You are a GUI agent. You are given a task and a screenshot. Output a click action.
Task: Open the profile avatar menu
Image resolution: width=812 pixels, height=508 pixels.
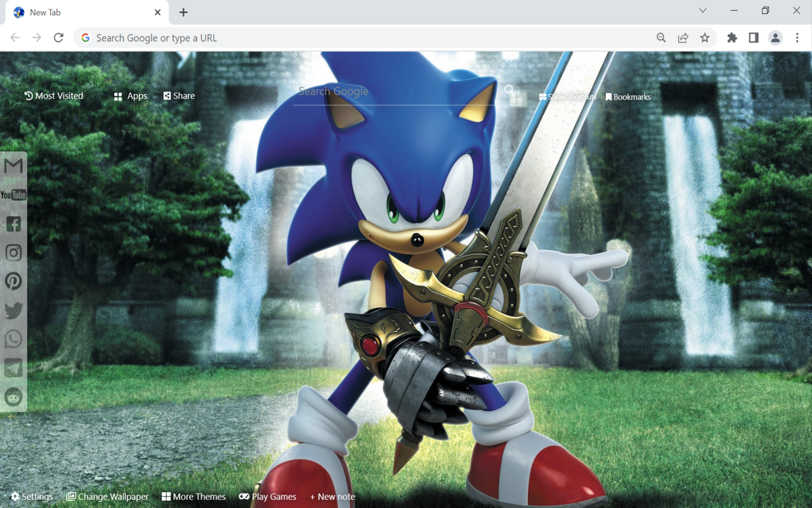coord(775,38)
